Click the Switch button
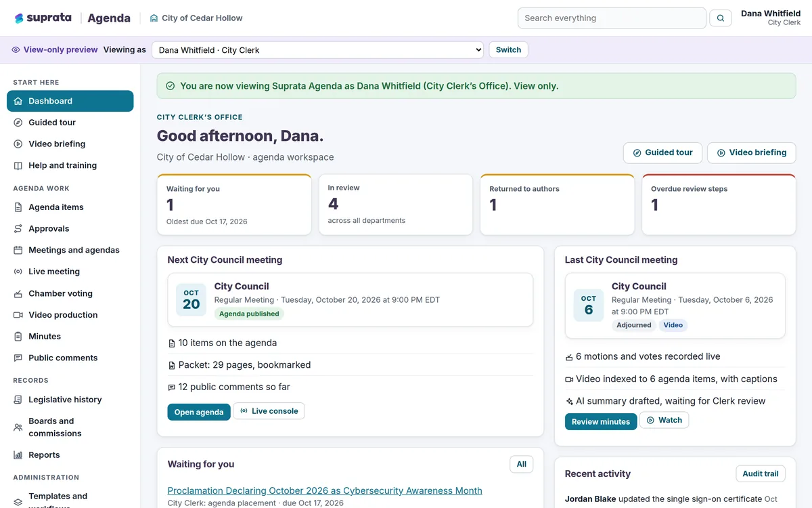The width and height of the screenshot is (812, 508). (x=508, y=50)
